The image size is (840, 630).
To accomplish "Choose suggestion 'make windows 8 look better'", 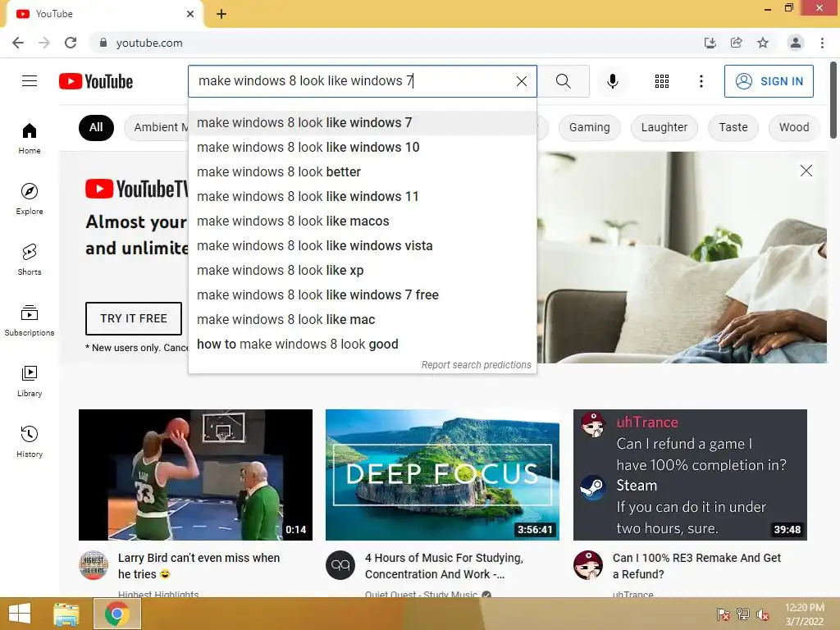I will click(362, 172).
